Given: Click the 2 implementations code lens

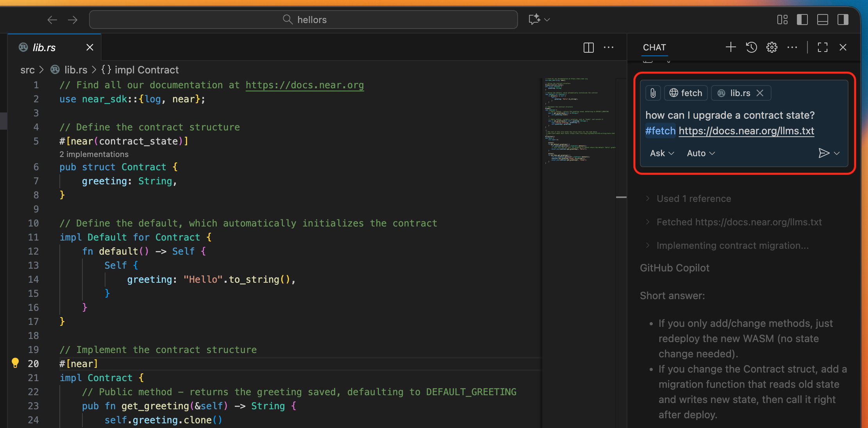Looking at the screenshot, I should click(94, 154).
